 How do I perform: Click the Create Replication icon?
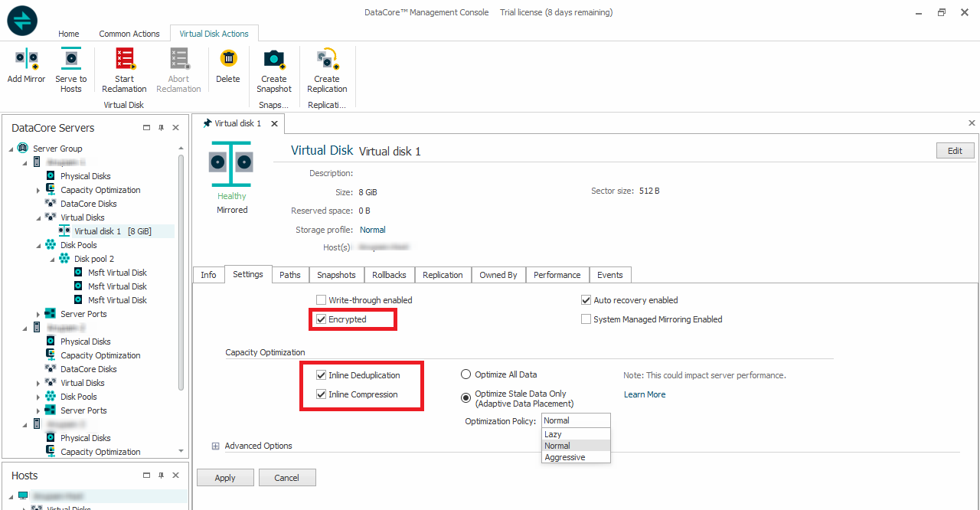pos(327,60)
